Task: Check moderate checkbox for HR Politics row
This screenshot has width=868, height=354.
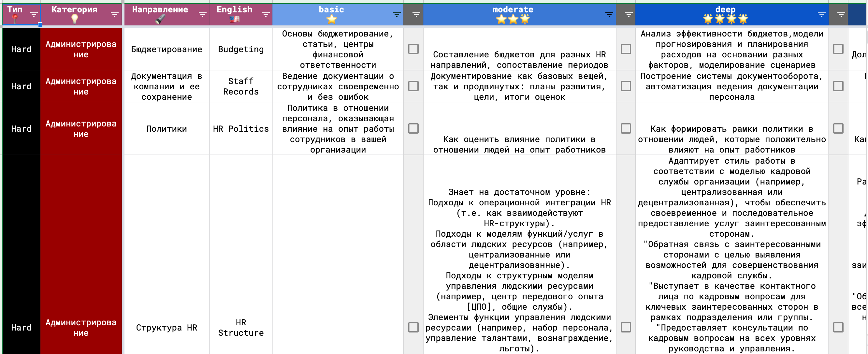Action: pos(626,128)
